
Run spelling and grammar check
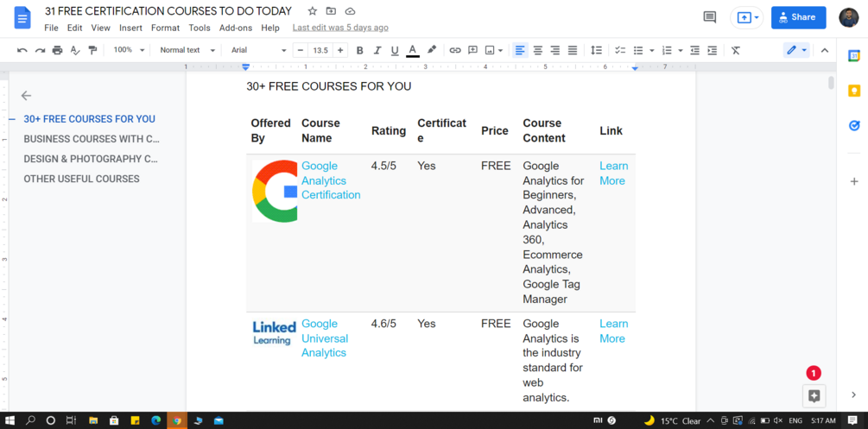coord(75,50)
